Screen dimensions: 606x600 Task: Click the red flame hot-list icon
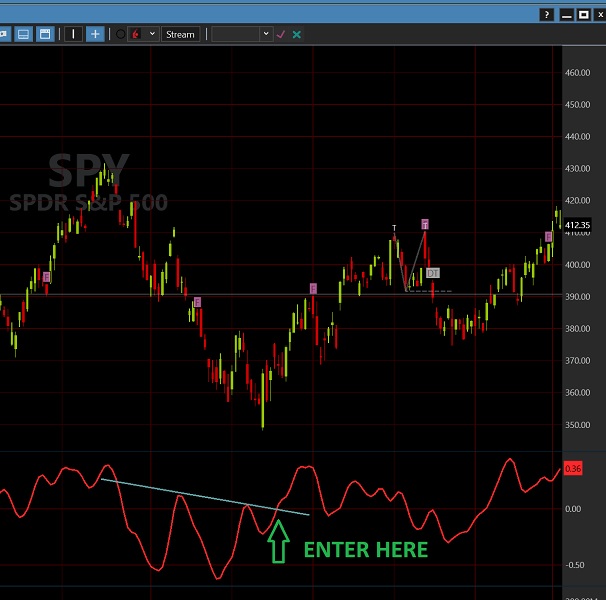136,34
